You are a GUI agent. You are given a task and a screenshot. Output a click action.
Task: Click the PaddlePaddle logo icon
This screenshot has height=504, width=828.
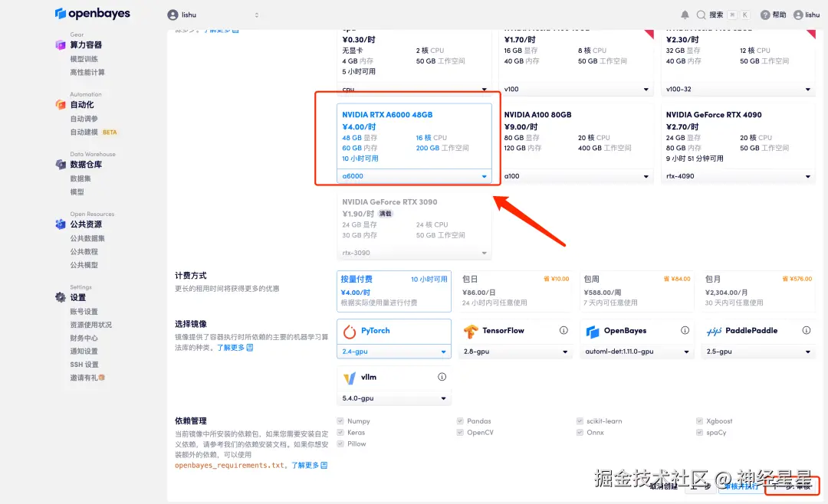tap(714, 331)
